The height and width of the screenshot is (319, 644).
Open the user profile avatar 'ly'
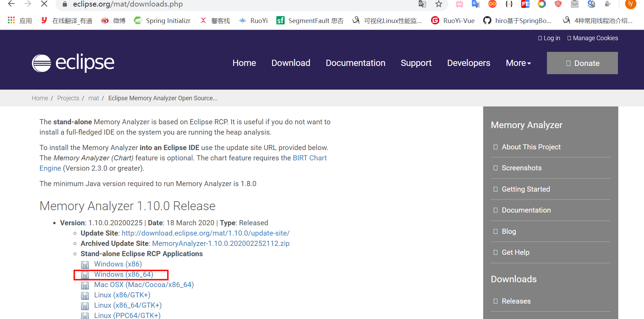tap(630, 4)
